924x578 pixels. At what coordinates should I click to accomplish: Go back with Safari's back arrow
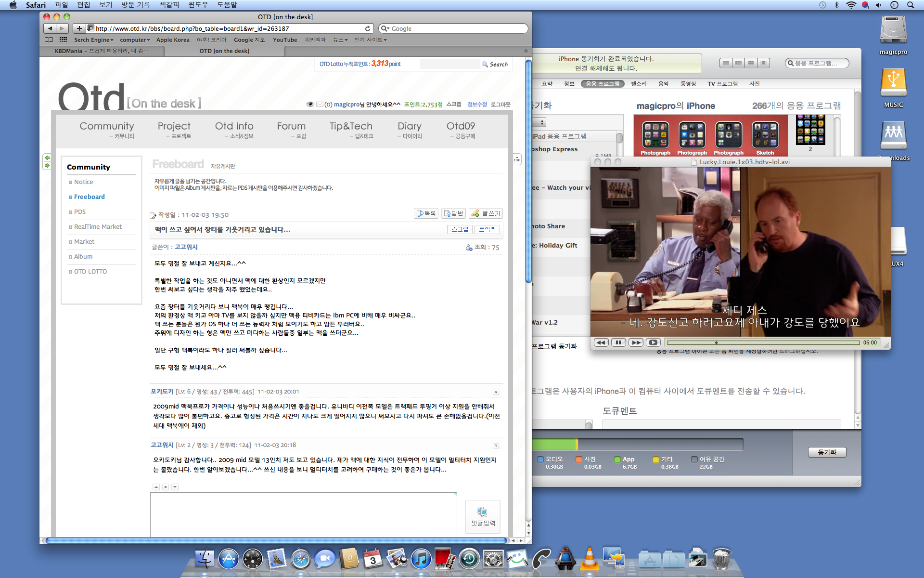(50, 28)
